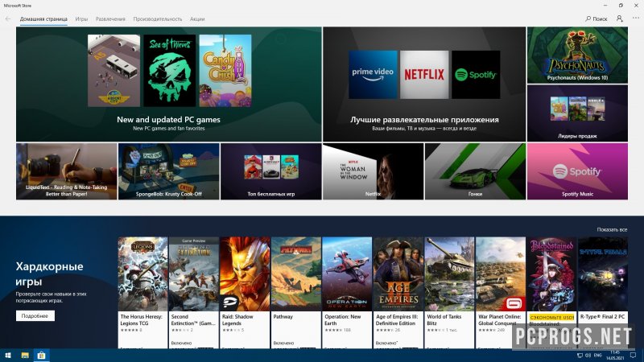This screenshot has height=362, width=644.
Task: Open Age of Empires III card
Action: [398, 293]
